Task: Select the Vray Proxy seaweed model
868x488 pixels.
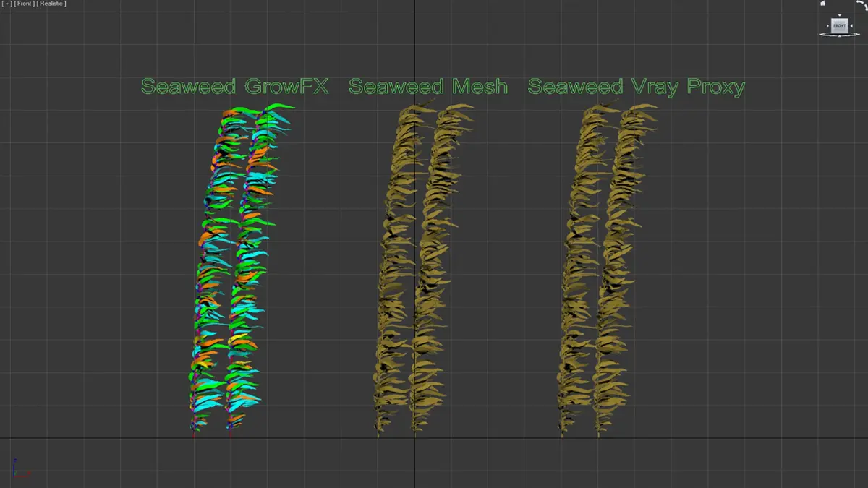Action: pos(608,271)
